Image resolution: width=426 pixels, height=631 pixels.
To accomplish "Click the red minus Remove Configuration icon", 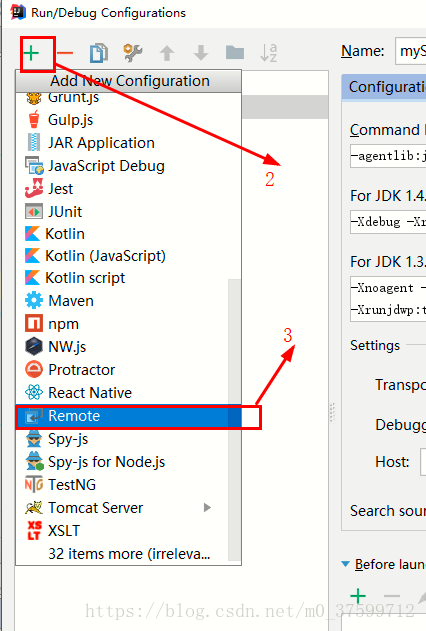I will tap(65, 53).
